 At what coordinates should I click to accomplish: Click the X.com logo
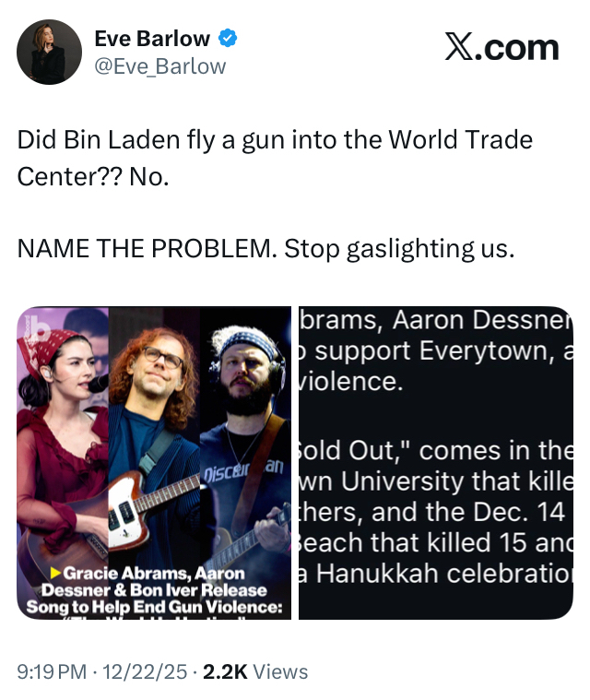click(501, 47)
